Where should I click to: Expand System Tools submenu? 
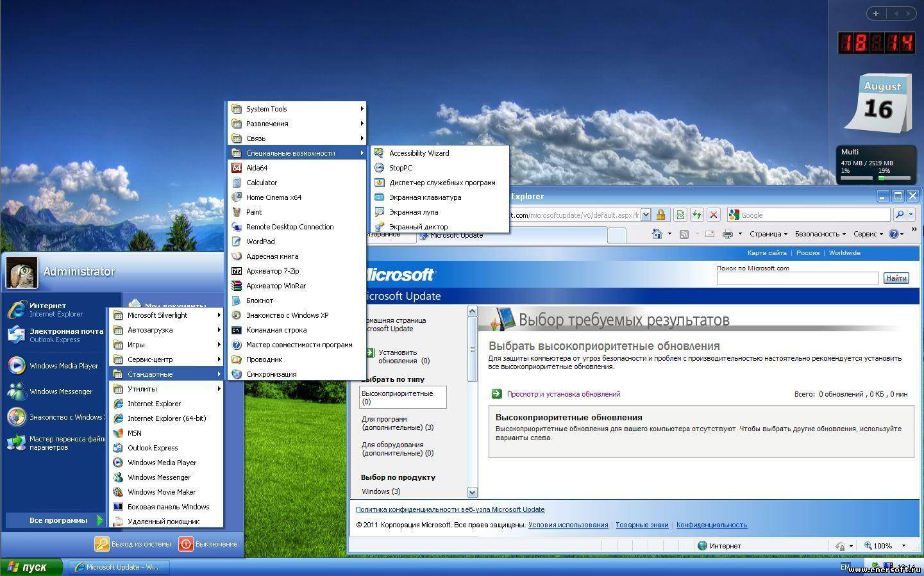pos(297,109)
